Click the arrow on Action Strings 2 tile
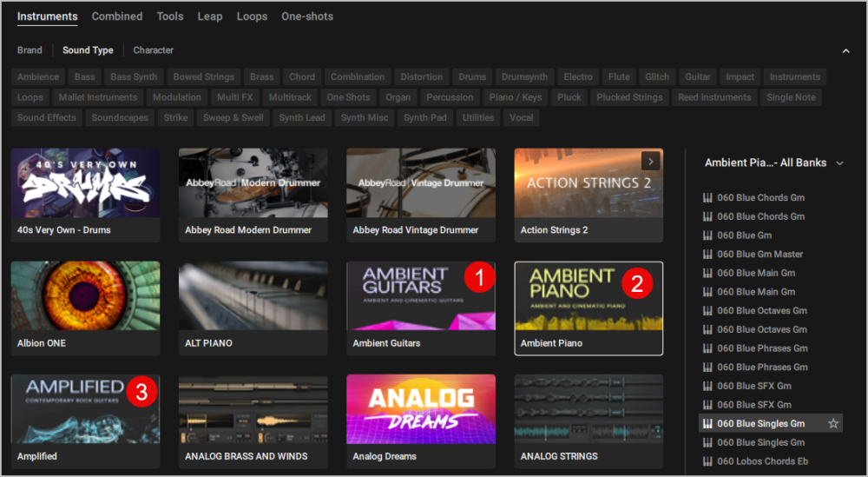 click(650, 162)
